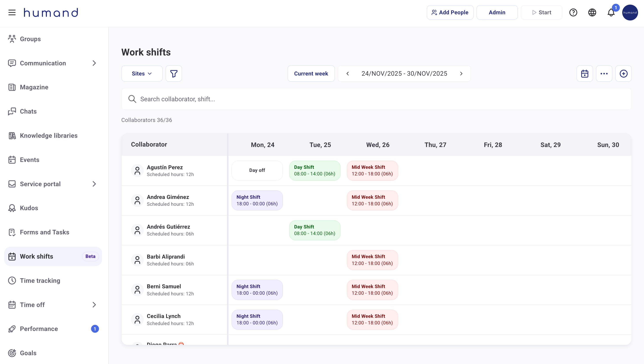Go to previous week arrow

(x=348, y=74)
